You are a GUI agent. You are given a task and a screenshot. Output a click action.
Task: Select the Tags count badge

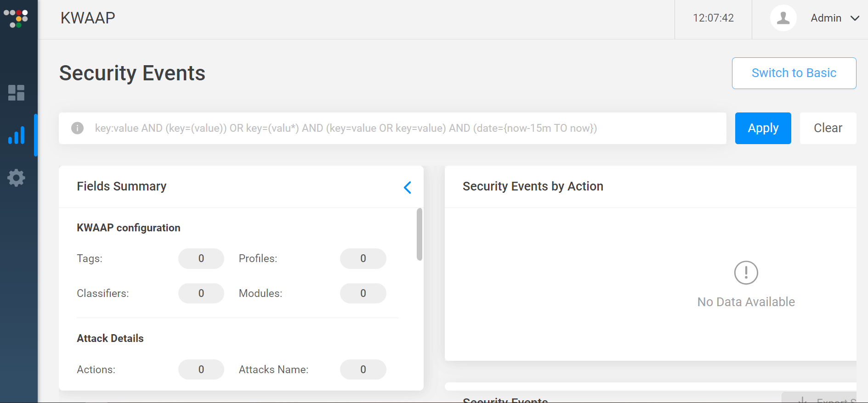[x=201, y=258]
